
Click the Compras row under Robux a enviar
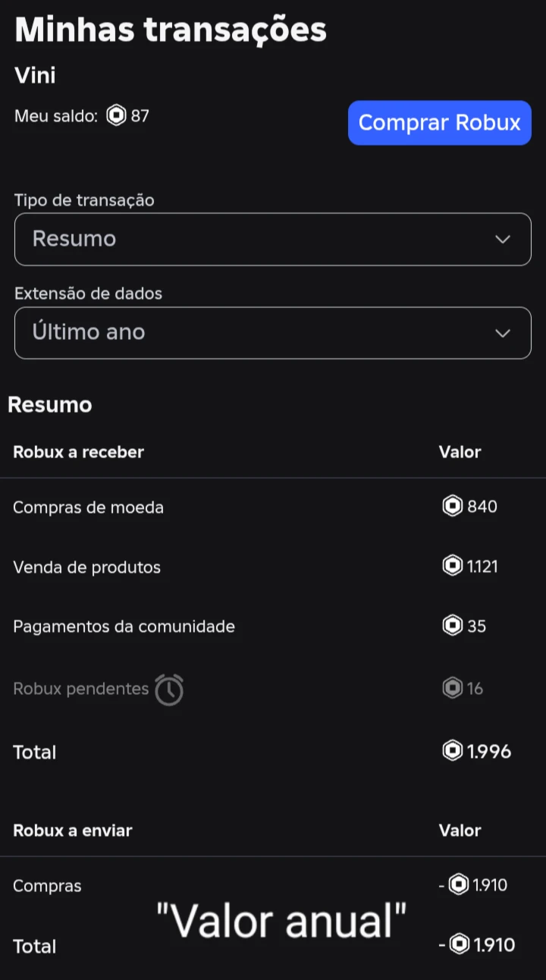click(x=47, y=885)
